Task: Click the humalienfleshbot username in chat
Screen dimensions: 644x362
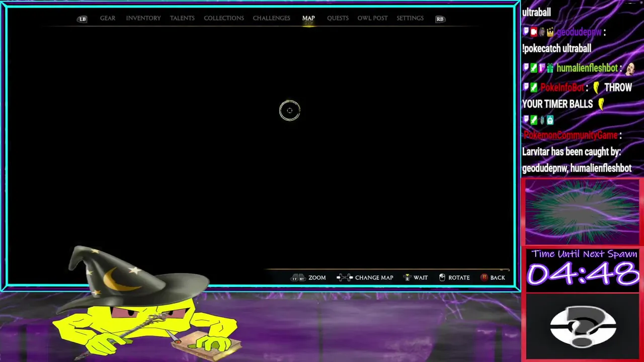Action: (x=587, y=68)
